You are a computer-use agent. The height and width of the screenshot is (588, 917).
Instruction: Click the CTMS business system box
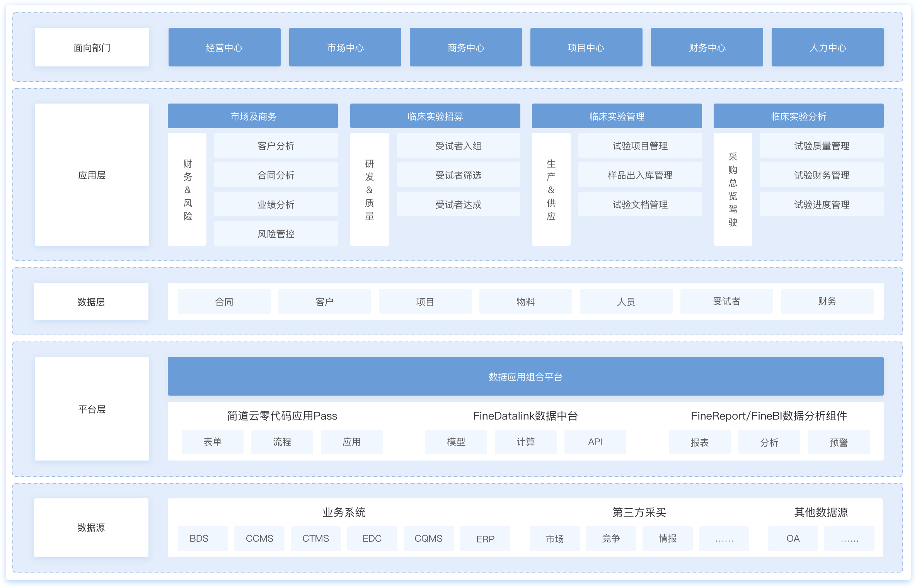point(315,538)
